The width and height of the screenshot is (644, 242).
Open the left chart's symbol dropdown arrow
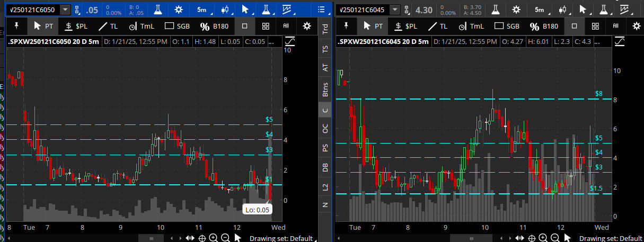pyautogui.click(x=65, y=10)
